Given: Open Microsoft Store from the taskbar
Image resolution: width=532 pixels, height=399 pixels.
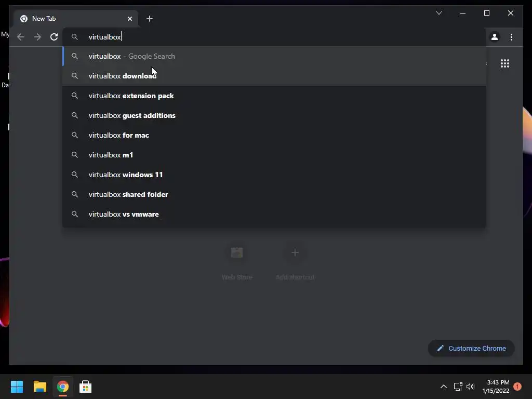Looking at the screenshot, I should [86, 387].
